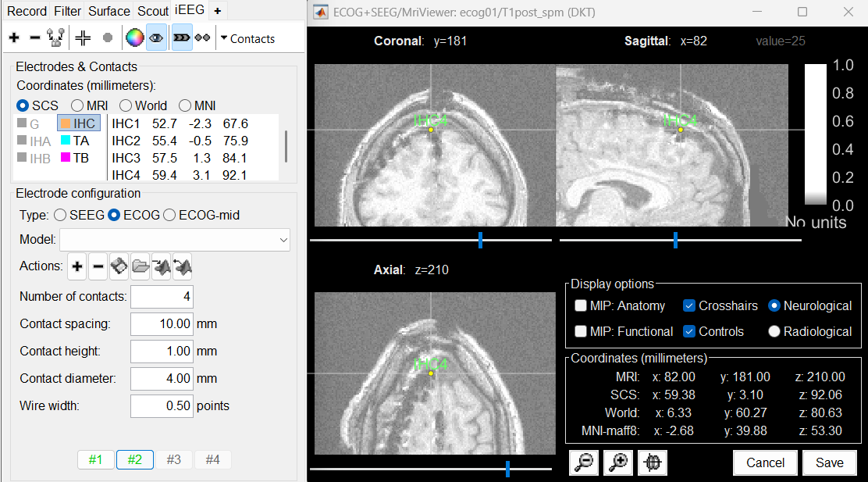The width and height of the screenshot is (868, 482).
Task: Click the minus icon in top toolbar
Action: click(x=34, y=37)
